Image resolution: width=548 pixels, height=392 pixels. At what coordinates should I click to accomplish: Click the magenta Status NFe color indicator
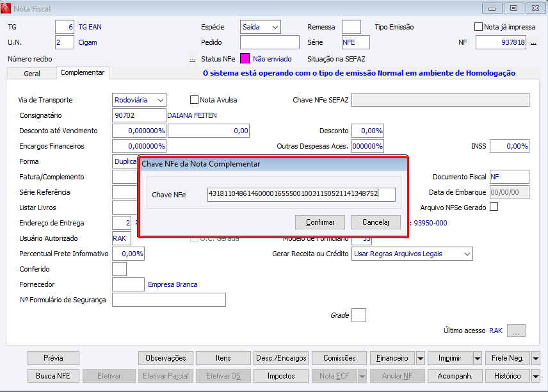click(x=245, y=59)
